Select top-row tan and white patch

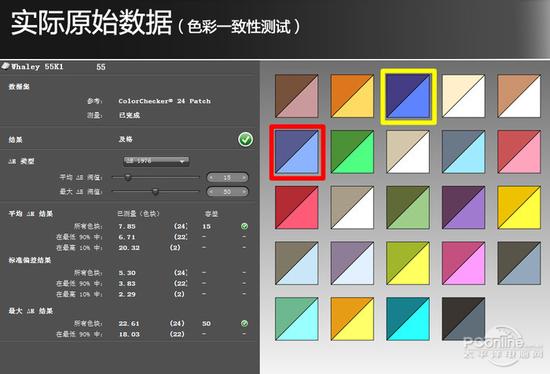click(519, 96)
